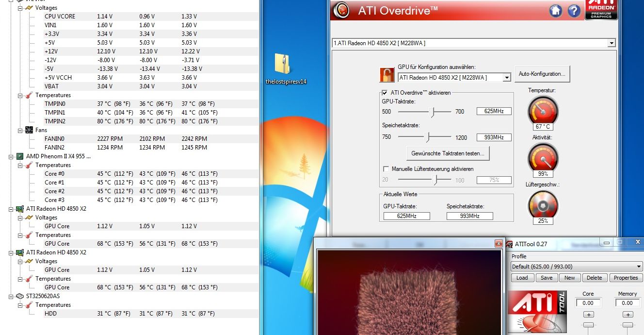The height and width of the screenshot is (335, 644).
Task: Collapse the ST3250620AS drive node
Action: pyautogui.click(x=12, y=296)
